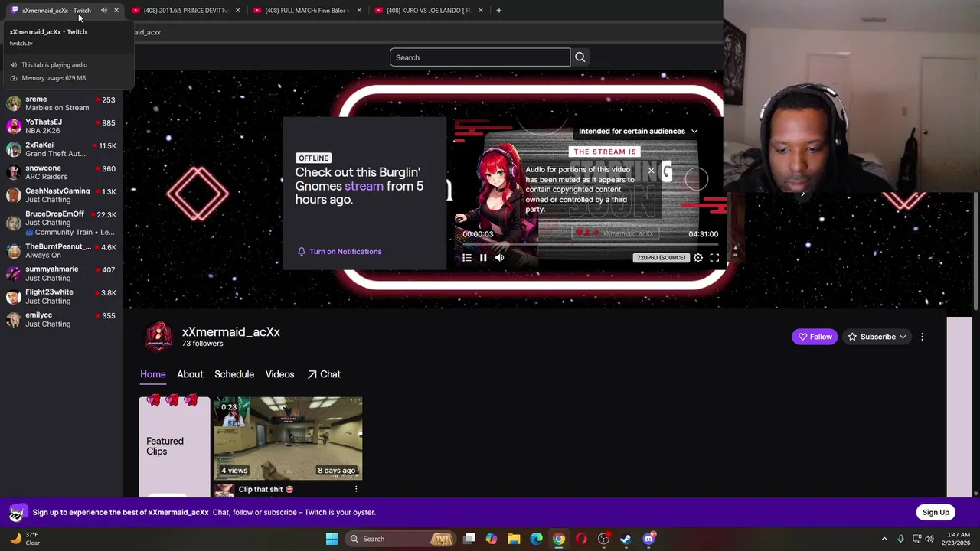The height and width of the screenshot is (551, 980).
Task: Mute the video player's speaker icon
Action: (499, 258)
